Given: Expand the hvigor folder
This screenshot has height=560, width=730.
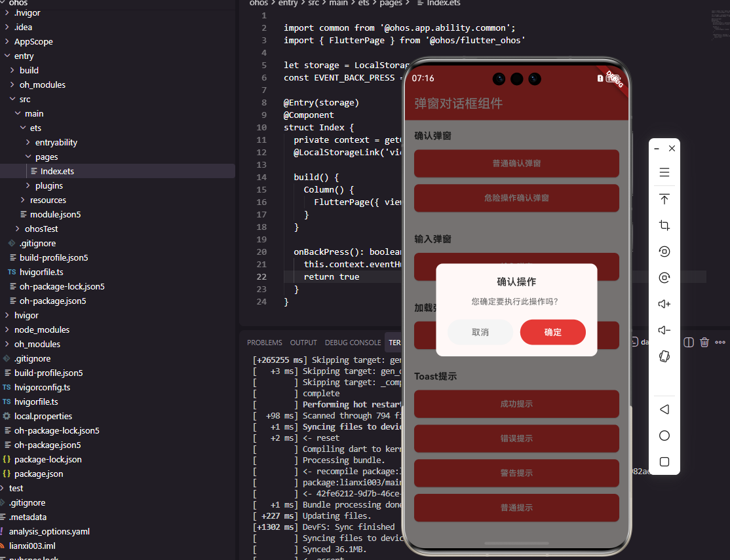Looking at the screenshot, I should [26, 316].
